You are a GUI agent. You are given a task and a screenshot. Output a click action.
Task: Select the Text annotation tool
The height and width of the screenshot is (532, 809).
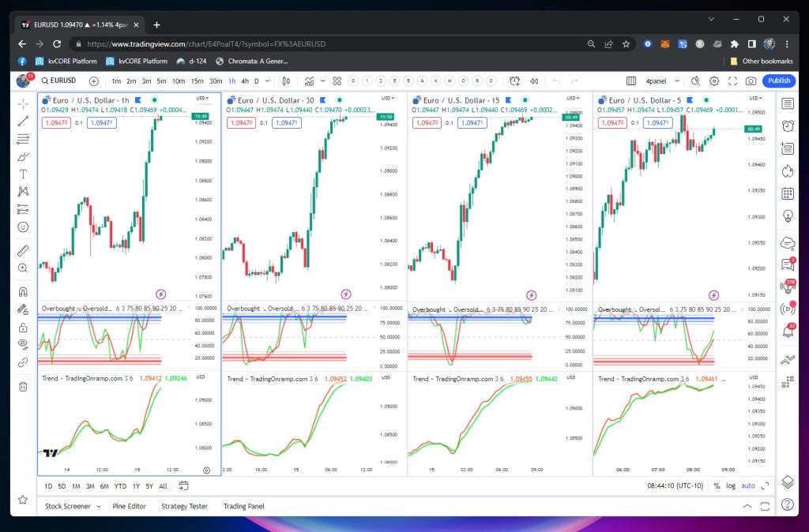coord(23,174)
